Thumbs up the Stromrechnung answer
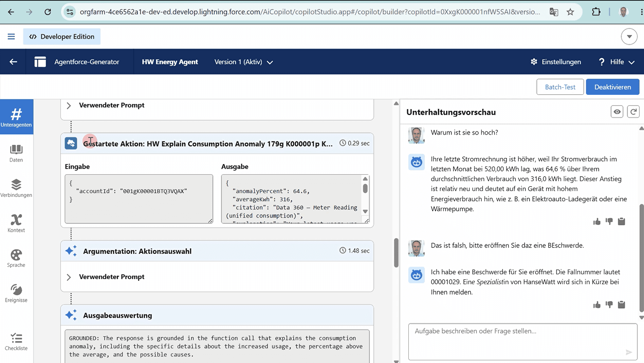The width and height of the screenshot is (644, 363). click(x=597, y=222)
